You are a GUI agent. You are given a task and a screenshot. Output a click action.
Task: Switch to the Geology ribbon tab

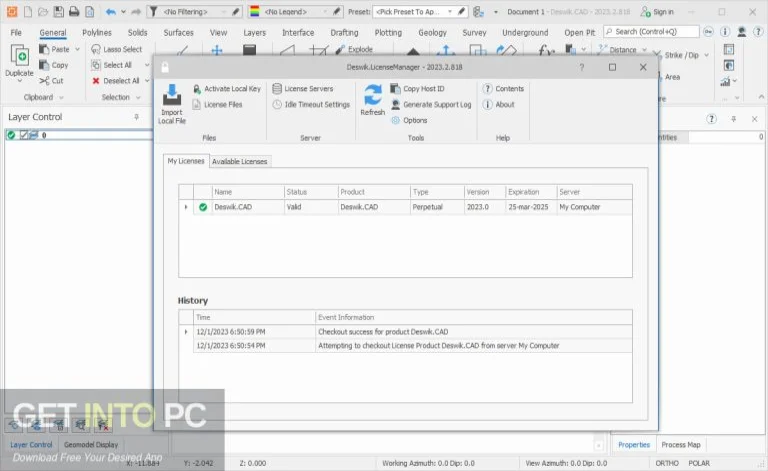432,32
